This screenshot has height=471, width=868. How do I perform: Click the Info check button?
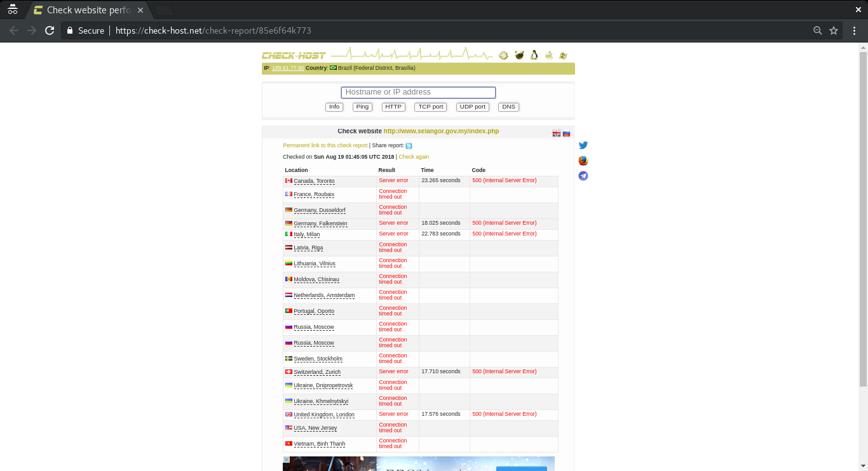334,107
